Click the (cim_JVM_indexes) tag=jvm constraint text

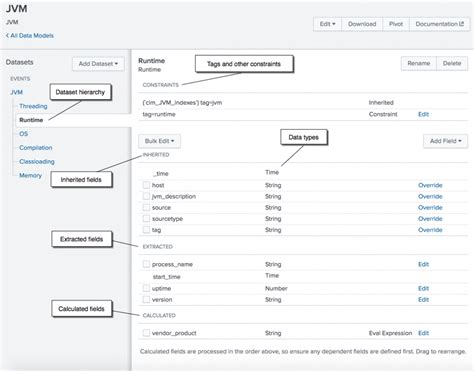tap(182, 103)
